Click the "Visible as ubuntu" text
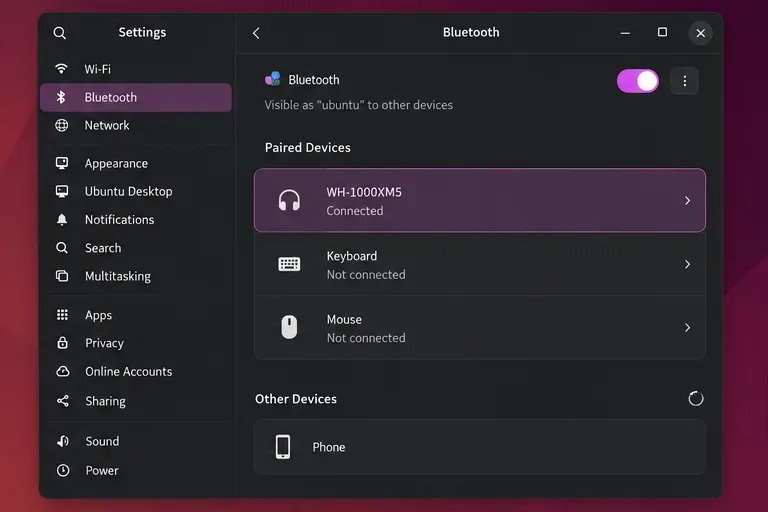Screen dimensions: 768x512 point(359,105)
